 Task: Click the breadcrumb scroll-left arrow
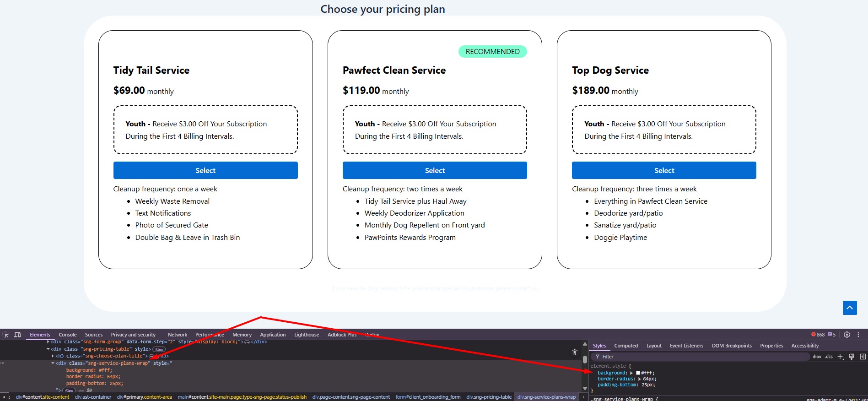(4, 397)
